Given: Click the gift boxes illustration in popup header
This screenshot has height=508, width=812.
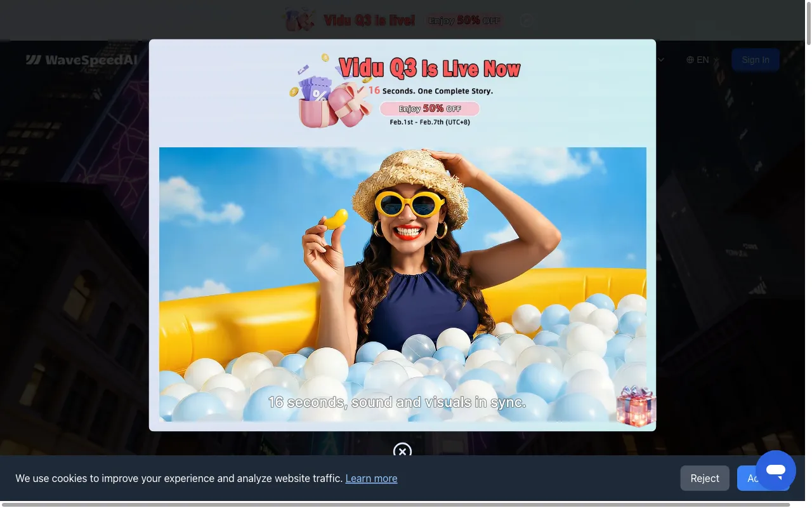Looking at the screenshot, I should [331, 93].
